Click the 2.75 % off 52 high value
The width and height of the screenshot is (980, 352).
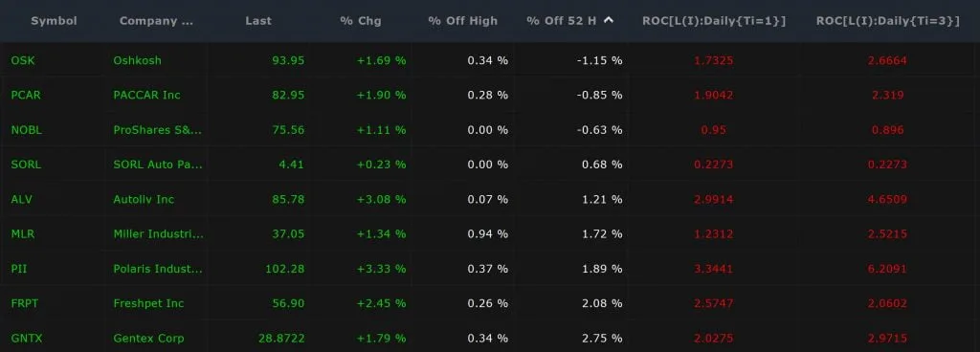tap(603, 339)
